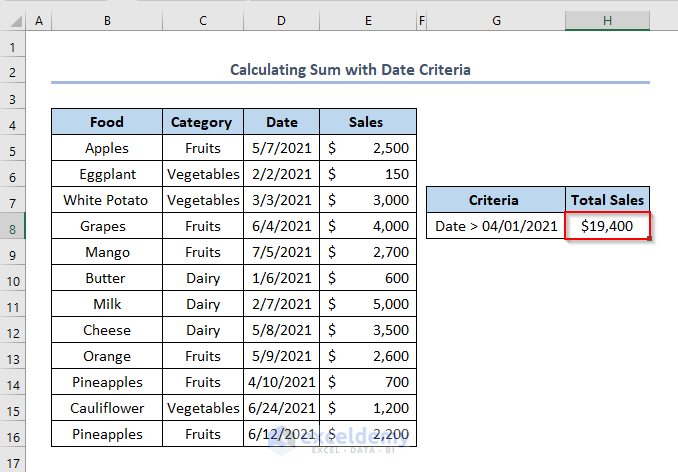
Task: Select the "White Potato" cell
Action: point(107,200)
